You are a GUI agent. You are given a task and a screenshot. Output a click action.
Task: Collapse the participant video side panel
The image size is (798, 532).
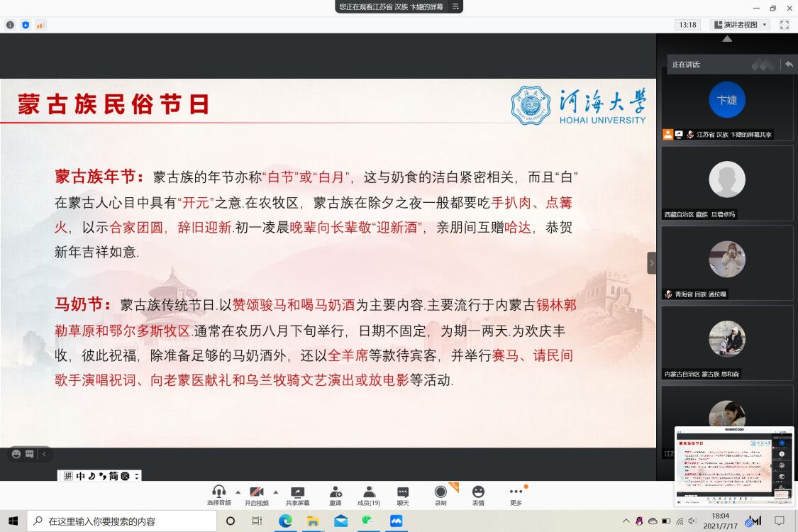coord(651,263)
